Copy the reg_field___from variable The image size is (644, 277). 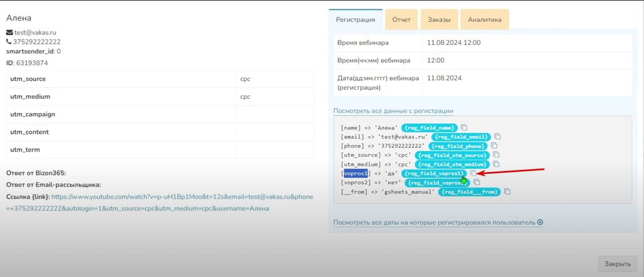[x=508, y=192]
